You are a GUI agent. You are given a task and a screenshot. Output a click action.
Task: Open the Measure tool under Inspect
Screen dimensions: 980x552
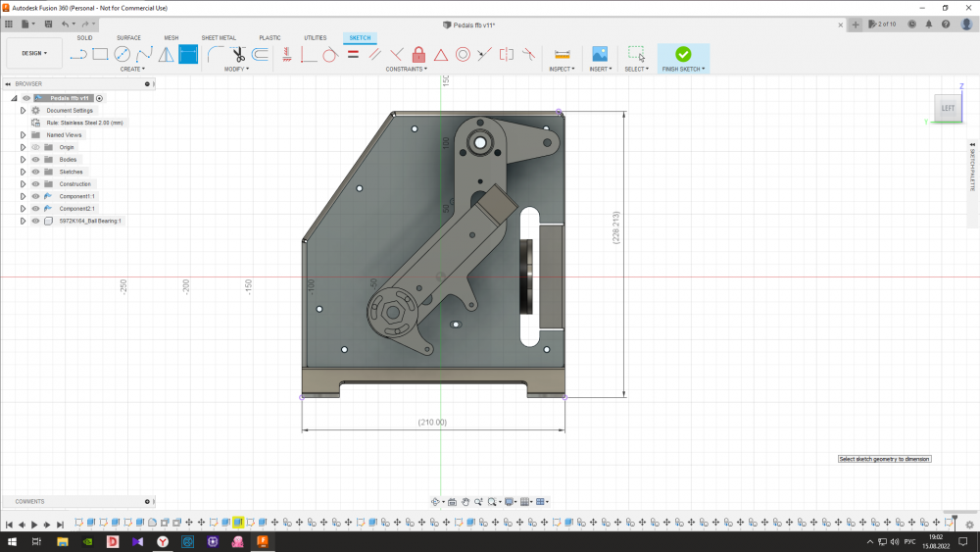[x=562, y=54]
